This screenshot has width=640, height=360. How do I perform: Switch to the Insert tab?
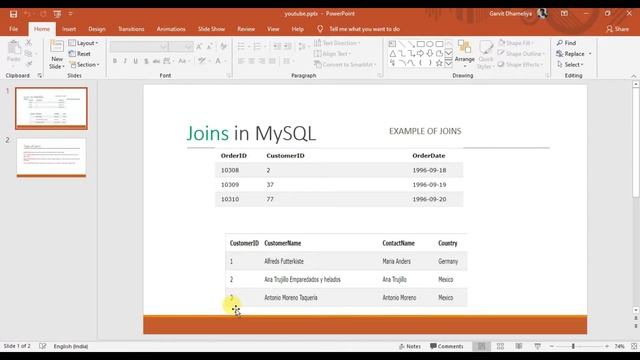pyautogui.click(x=69, y=29)
